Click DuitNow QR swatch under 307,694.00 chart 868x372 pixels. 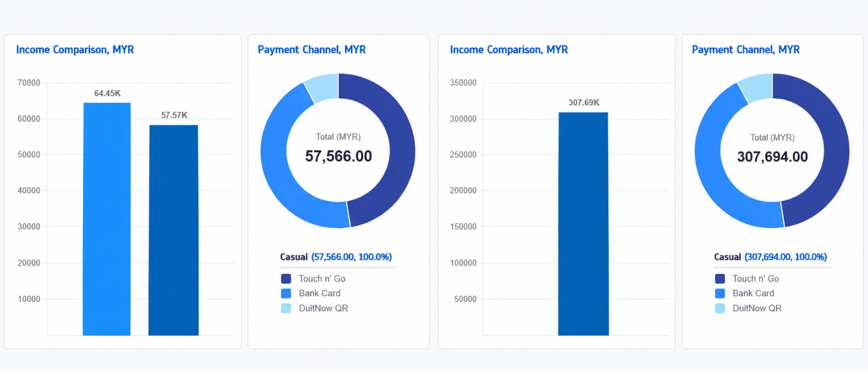click(x=720, y=308)
